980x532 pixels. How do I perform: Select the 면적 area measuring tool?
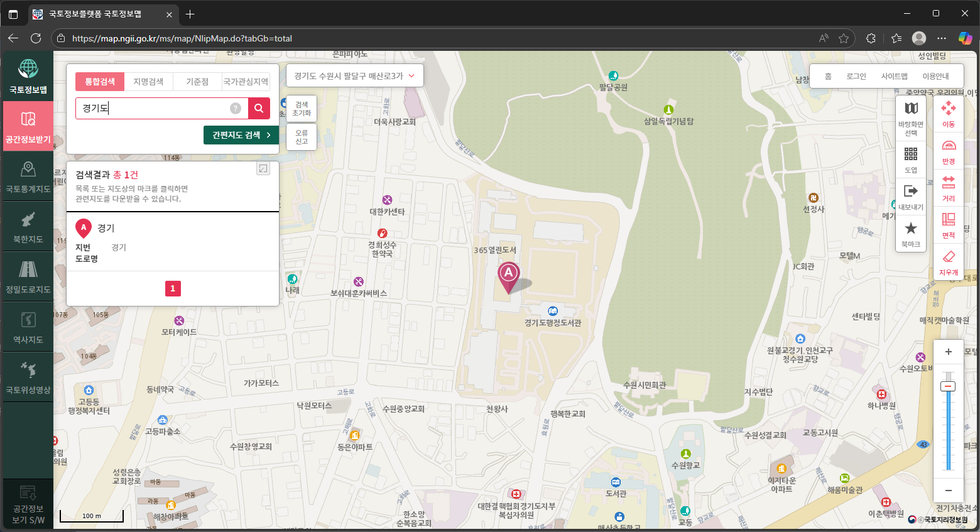948,225
